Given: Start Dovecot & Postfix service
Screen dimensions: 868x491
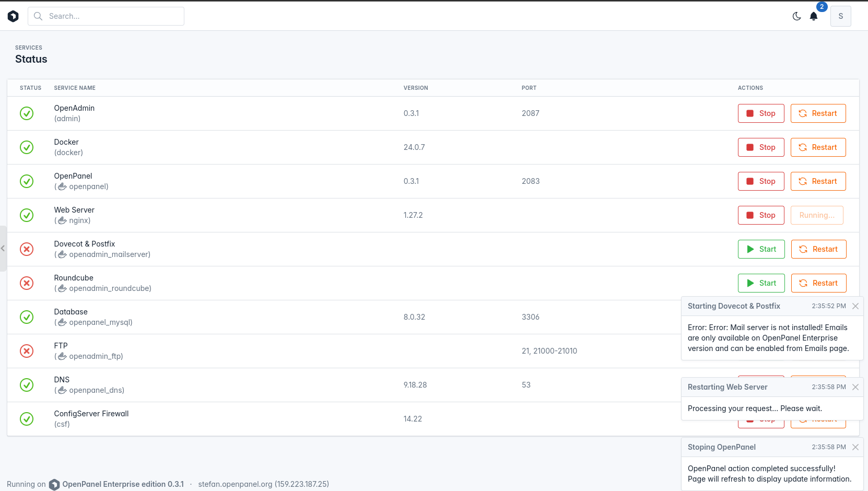Looking at the screenshot, I should [x=761, y=249].
